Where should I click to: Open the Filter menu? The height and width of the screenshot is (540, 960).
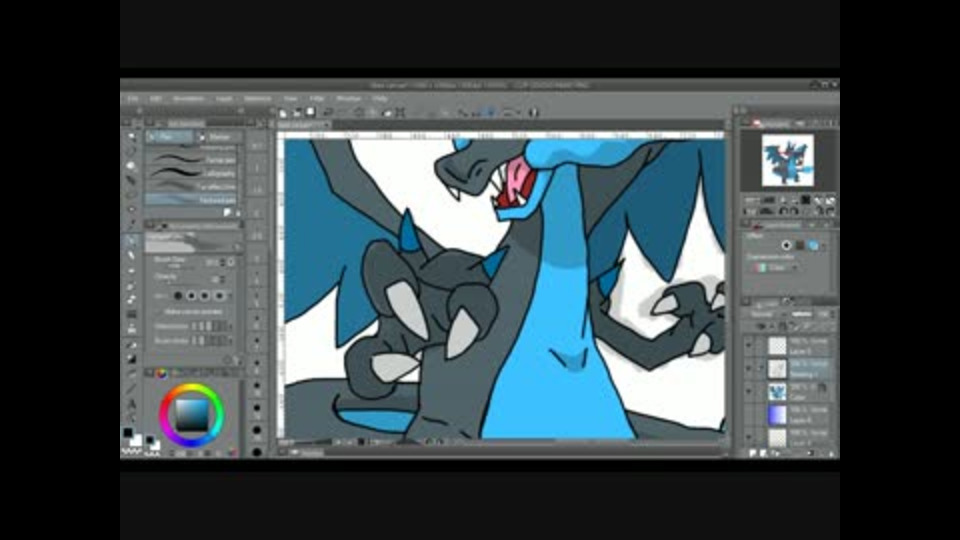[x=317, y=98]
